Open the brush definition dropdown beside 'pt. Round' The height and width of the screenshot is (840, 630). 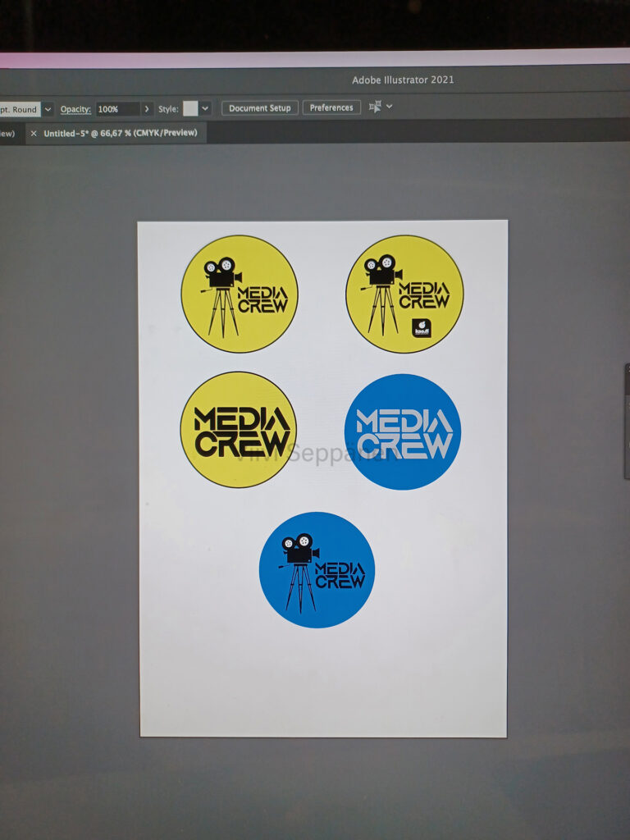(x=48, y=109)
